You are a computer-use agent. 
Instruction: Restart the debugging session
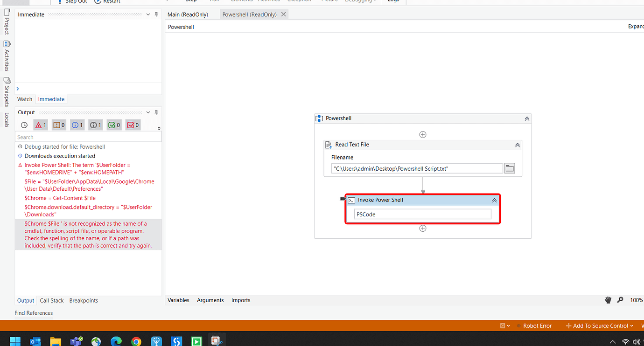[107, 1]
